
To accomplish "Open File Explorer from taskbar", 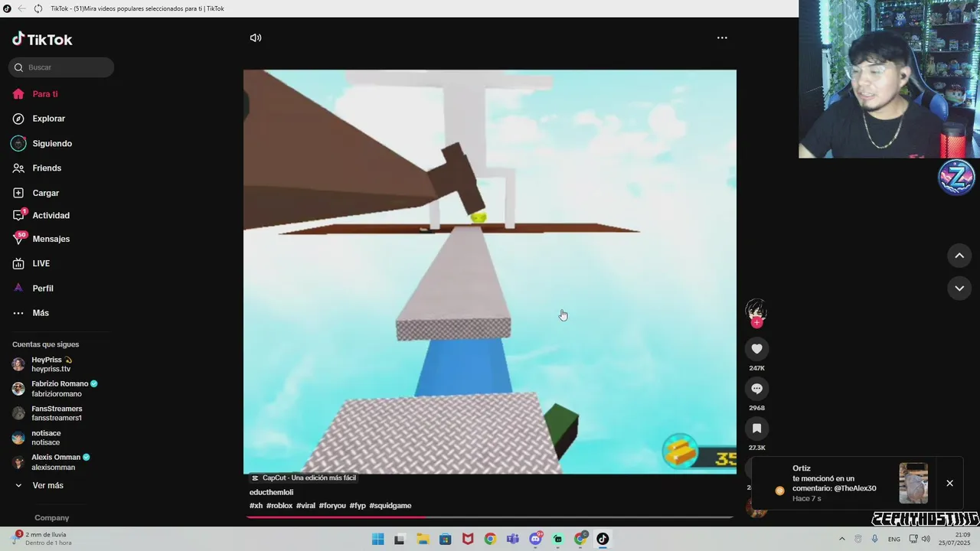I will [423, 539].
